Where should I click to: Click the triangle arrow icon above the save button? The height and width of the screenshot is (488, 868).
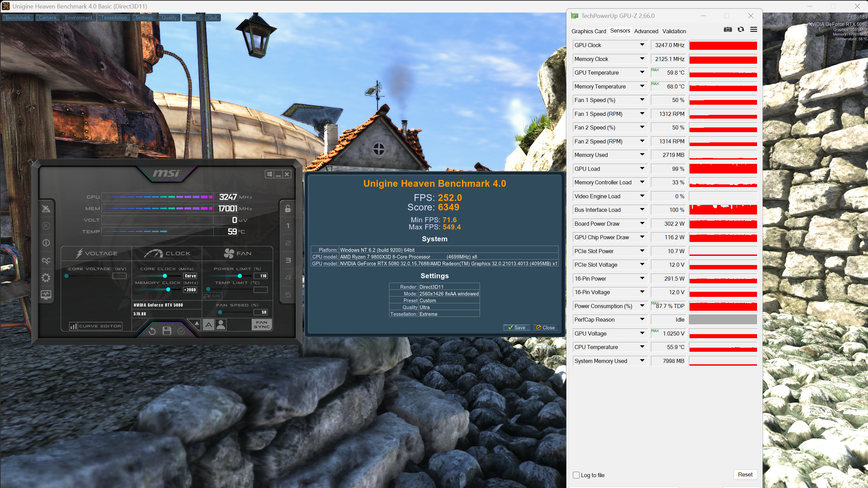[196, 323]
